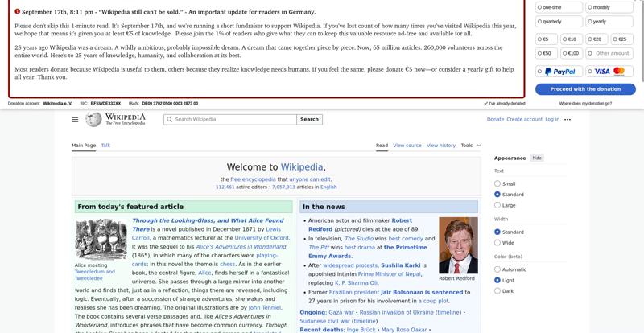Click the English language link
This screenshot has height=333, width=644.
point(328,187)
